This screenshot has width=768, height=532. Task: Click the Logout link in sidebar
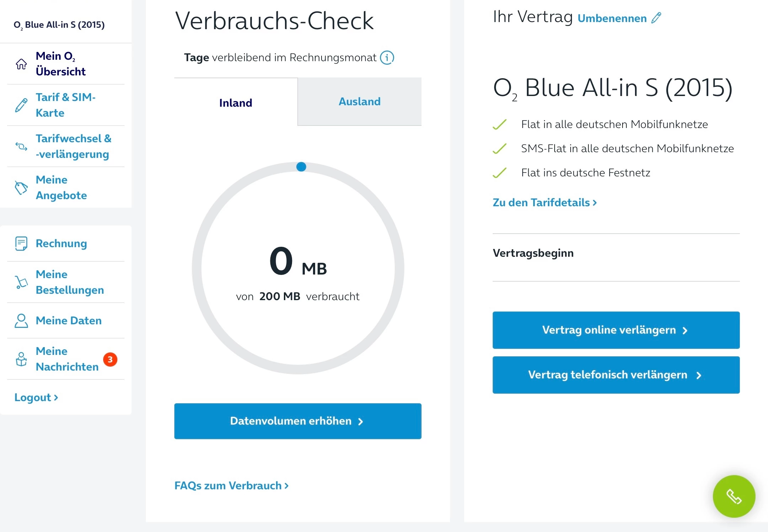click(x=36, y=398)
